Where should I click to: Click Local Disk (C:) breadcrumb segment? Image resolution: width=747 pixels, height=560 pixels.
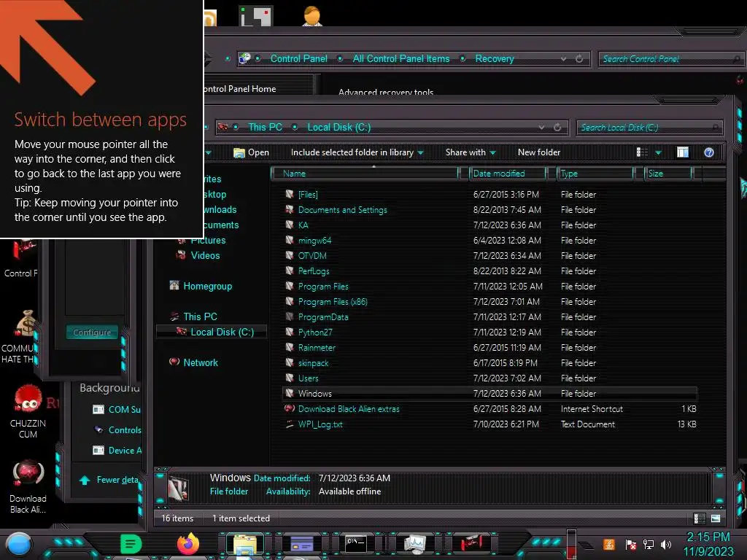[x=338, y=127]
